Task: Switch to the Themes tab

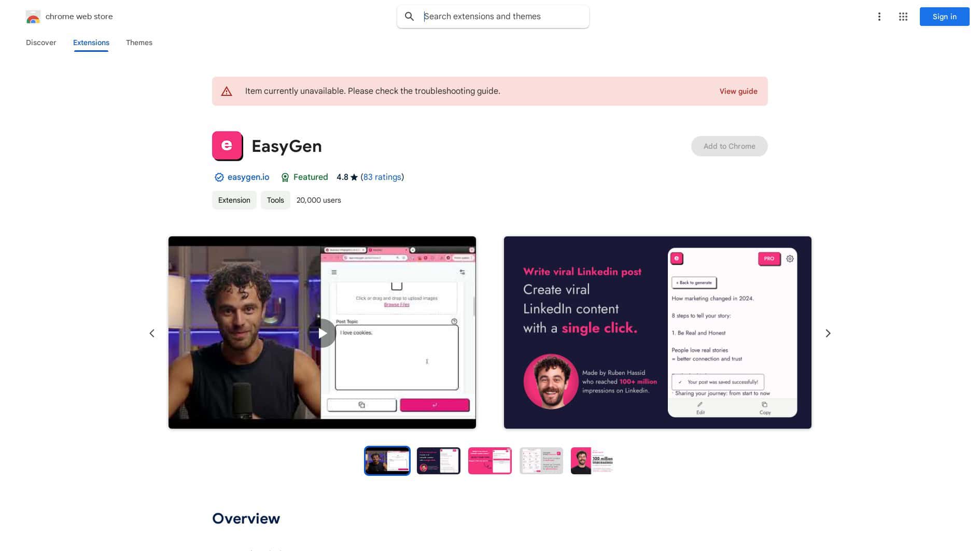Action: coord(139,43)
